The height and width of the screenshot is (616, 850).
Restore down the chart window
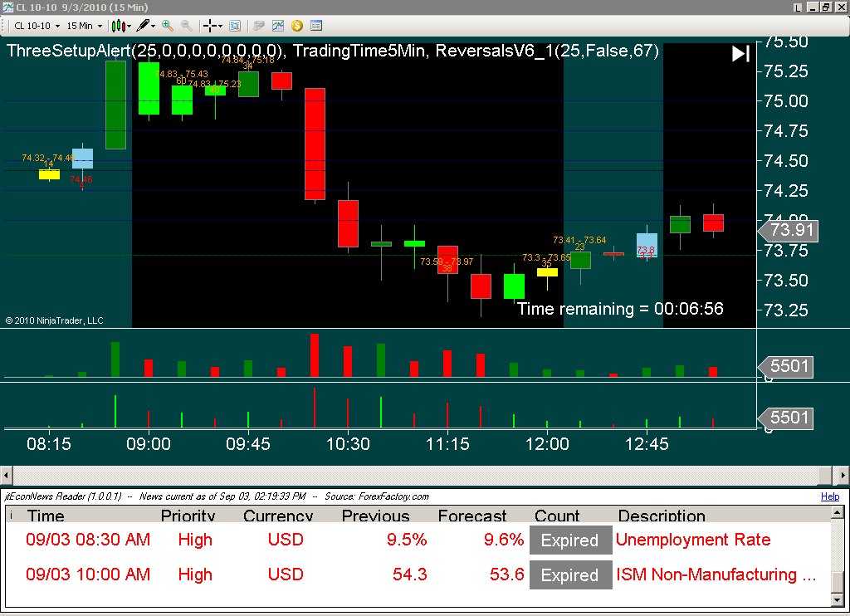tap(826, 7)
